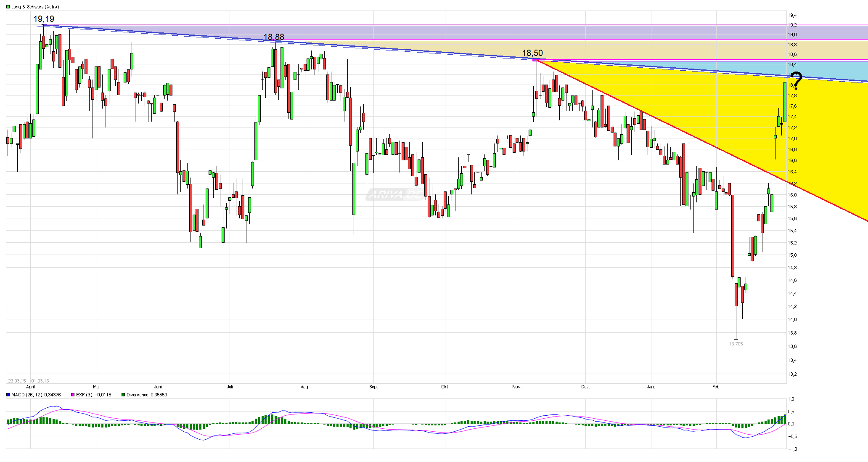
Task: Click the 13,705 low price marker
Action: click(736, 344)
